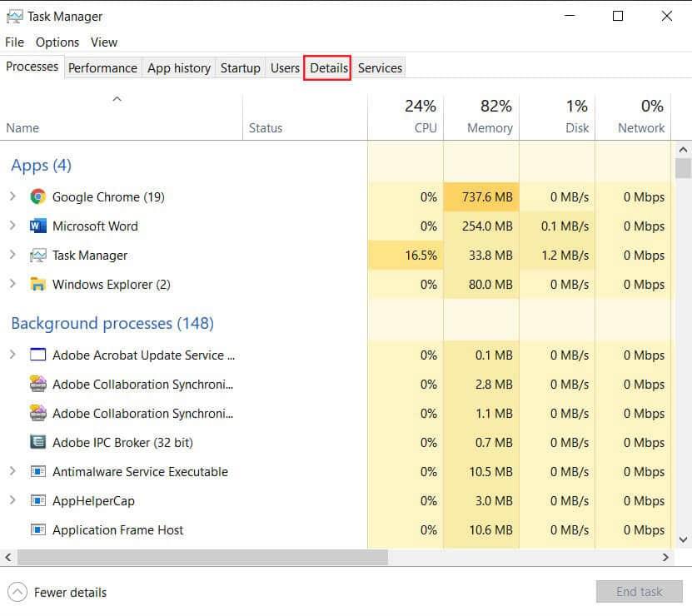Open the Performance tab
This screenshot has width=692, height=616.
(102, 68)
